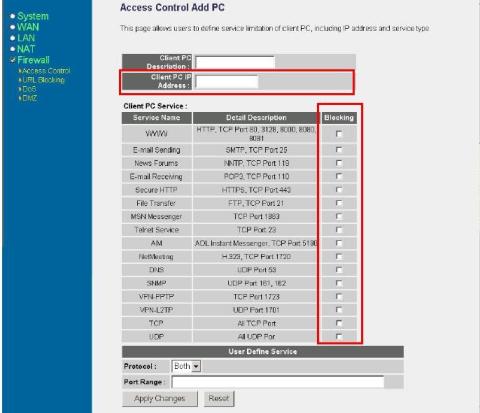
Task: Open the Access Control submenu link
Action: click(x=46, y=71)
